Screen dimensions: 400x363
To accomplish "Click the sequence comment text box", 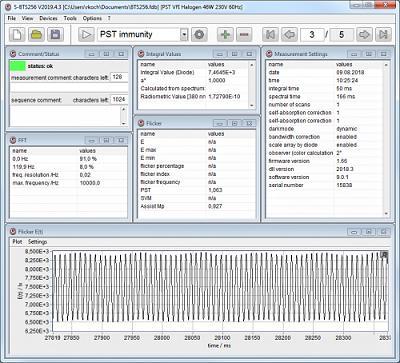I will click(65, 116).
